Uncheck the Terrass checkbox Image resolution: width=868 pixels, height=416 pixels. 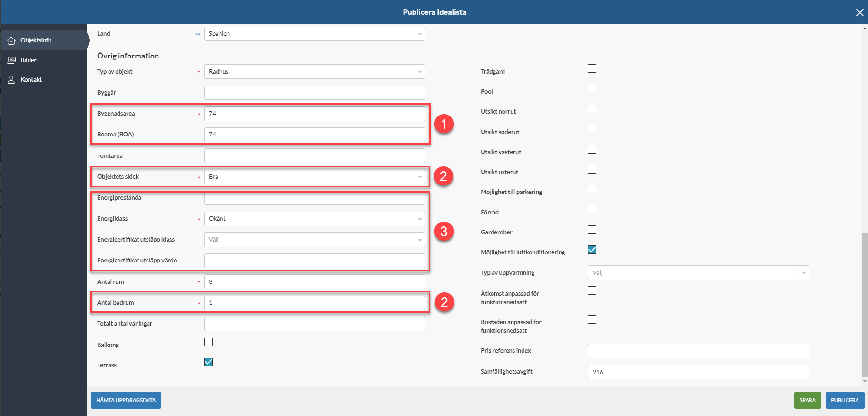coord(208,362)
